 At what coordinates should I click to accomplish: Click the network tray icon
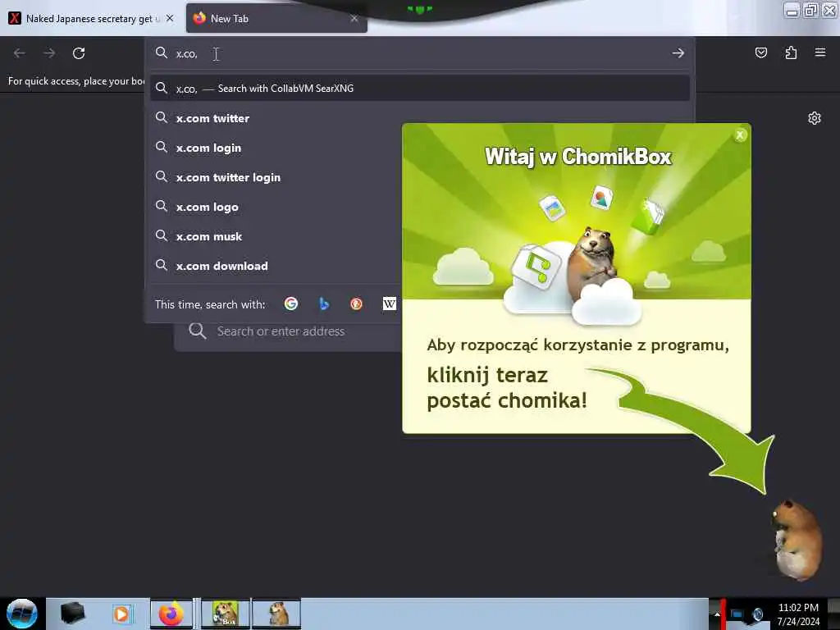coord(737,614)
